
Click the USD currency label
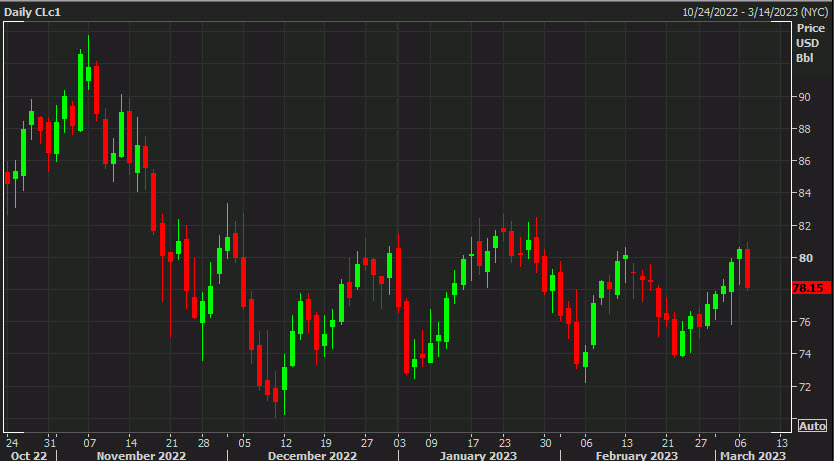807,43
